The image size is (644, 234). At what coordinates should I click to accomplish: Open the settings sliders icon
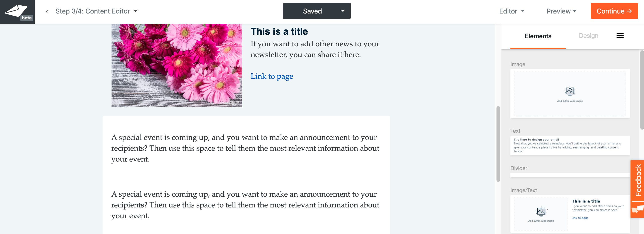620,36
